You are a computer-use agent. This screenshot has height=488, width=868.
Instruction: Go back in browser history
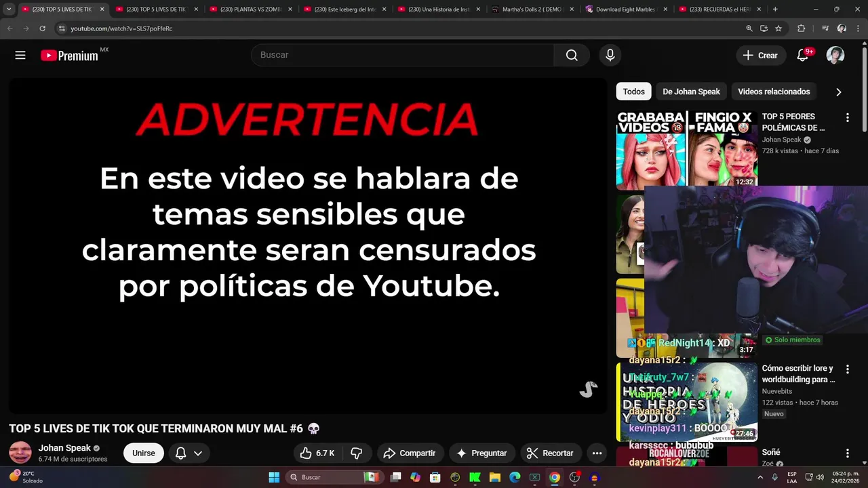(x=10, y=28)
